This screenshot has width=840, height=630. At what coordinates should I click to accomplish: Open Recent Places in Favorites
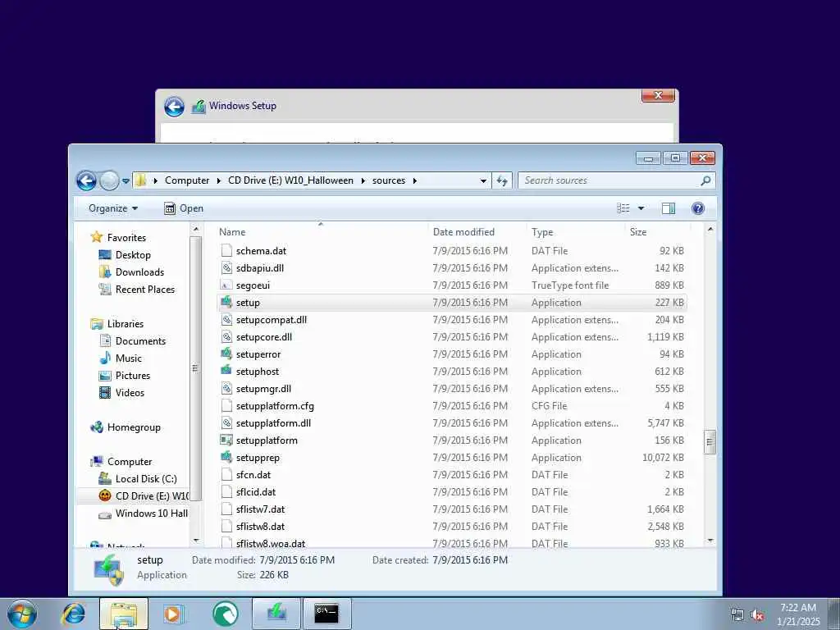[x=145, y=290]
